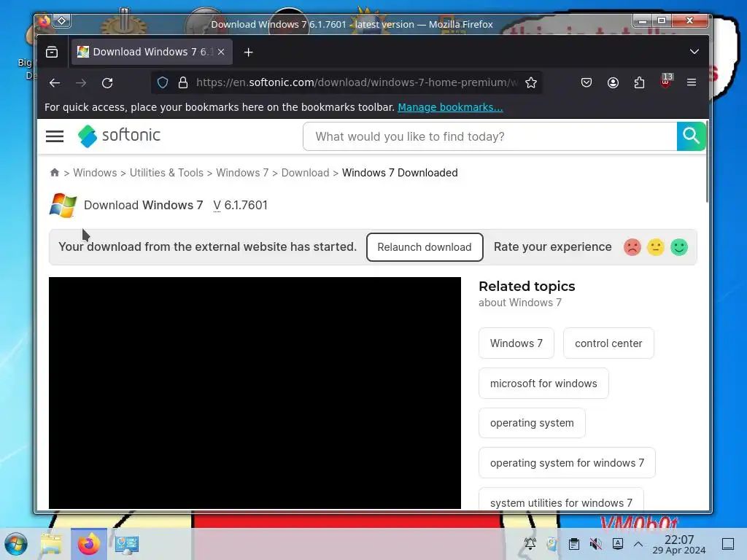Open the Firefox account icon
747x560 pixels.
[613, 83]
